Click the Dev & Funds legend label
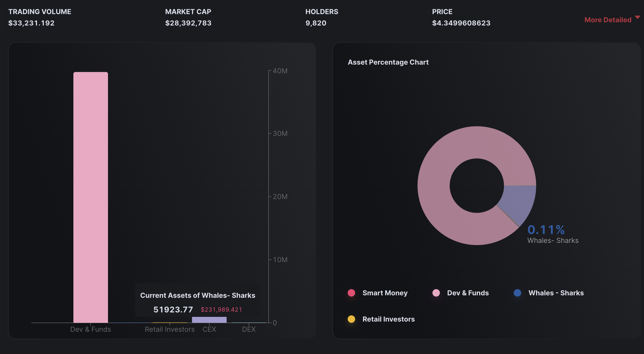Image resolution: width=644 pixels, height=354 pixels. coord(468,293)
